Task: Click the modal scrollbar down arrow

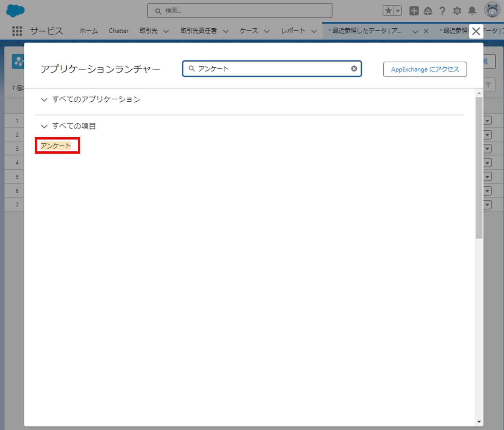Action: pos(479,421)
